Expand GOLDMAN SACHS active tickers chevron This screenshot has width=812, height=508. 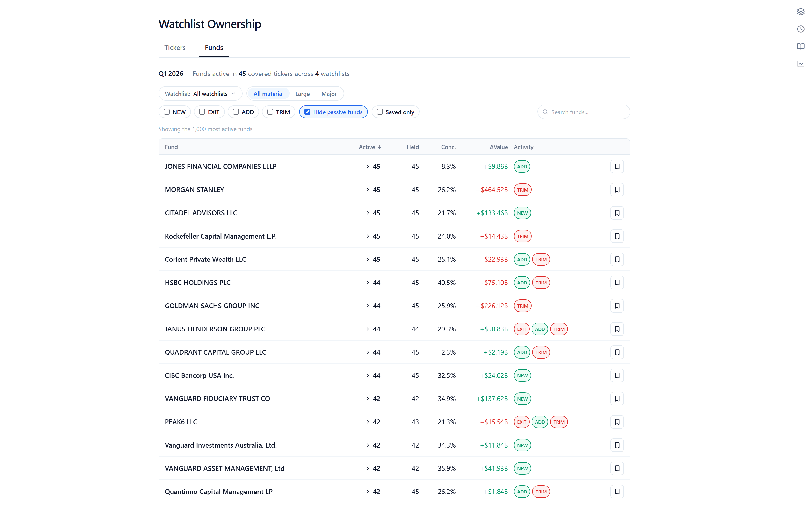368,305
